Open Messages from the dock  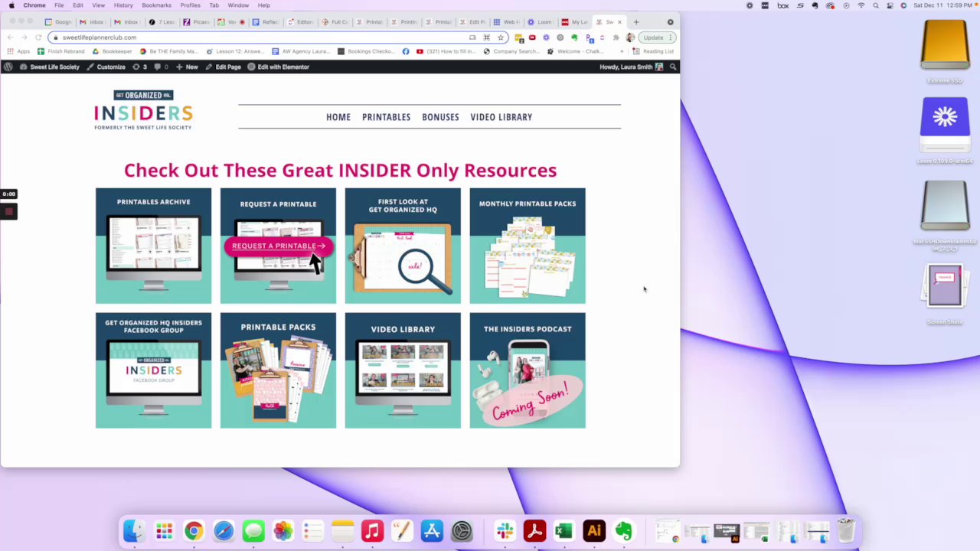253,530
